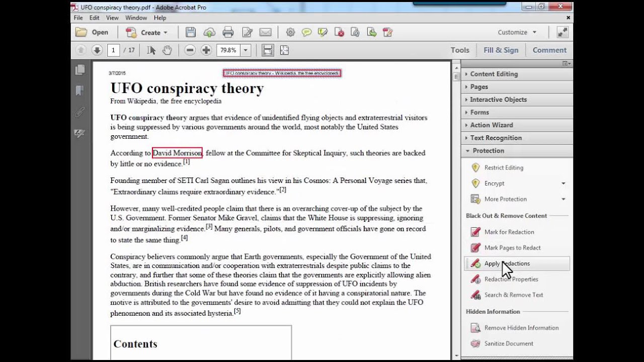Viewport: 644px width, 362px height.
Task: Switch to the Comment pane
Action: [x=549, y=50]
